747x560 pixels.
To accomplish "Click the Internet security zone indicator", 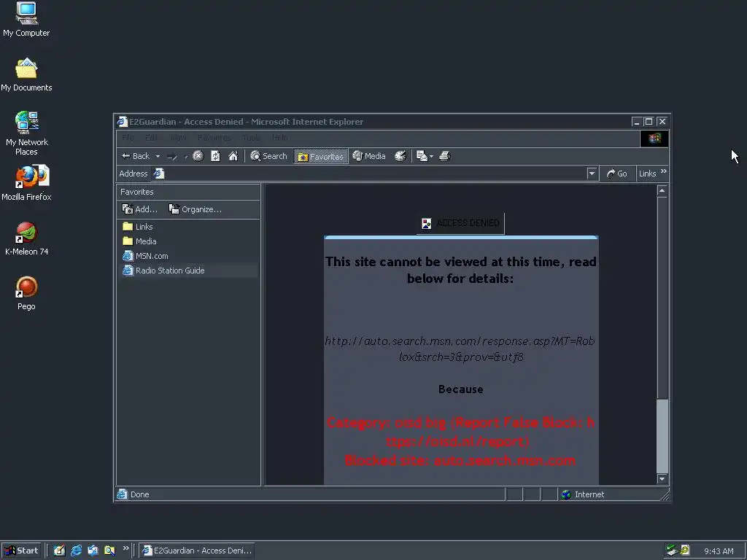I will coord(583,495).
